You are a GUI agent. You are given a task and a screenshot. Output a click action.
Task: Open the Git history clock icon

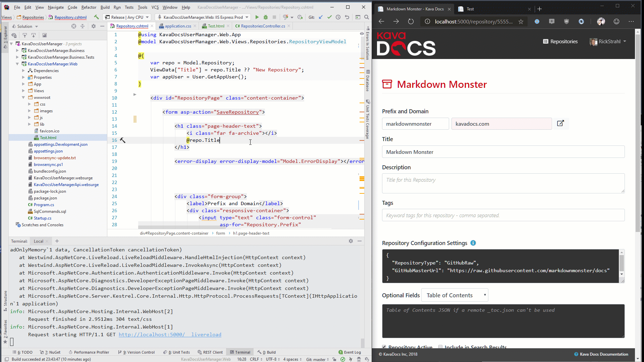[338, 17]
